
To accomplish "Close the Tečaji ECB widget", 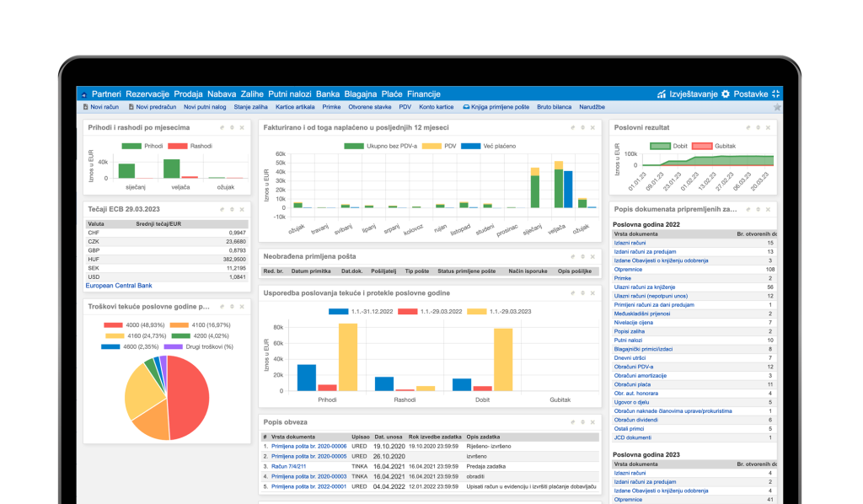I will pos(242,208).
